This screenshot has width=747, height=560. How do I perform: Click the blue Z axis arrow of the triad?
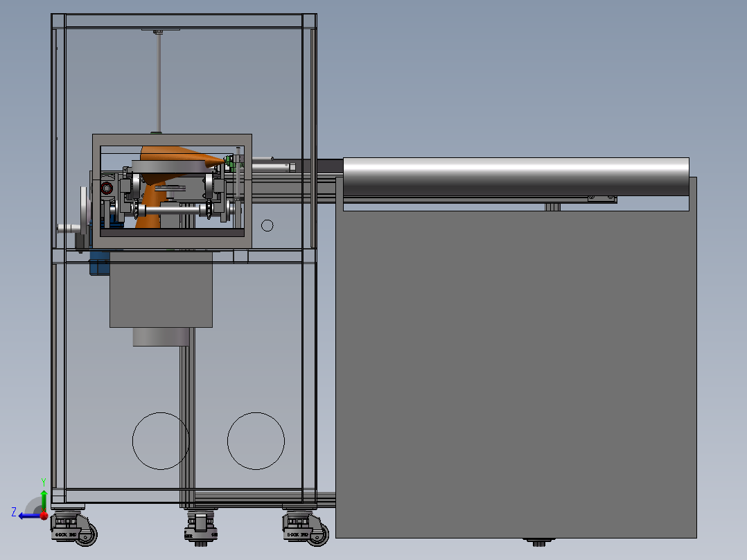pos(28,516)
